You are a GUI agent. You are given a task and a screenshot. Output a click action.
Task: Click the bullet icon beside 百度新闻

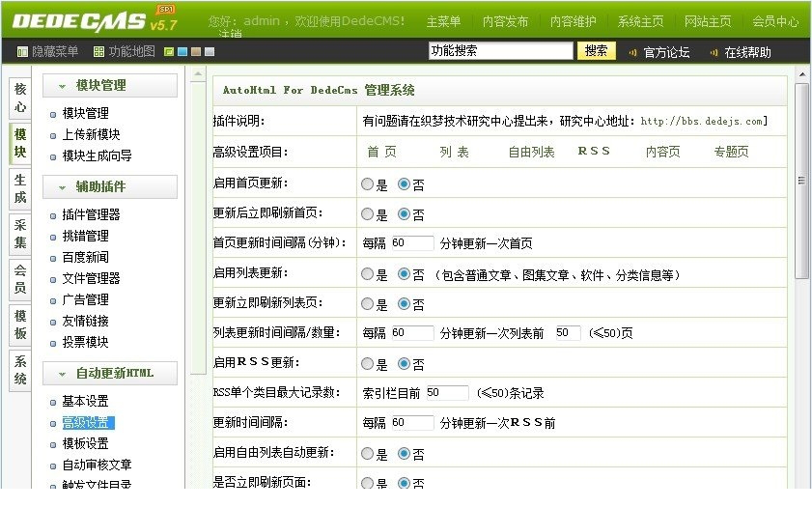53,259
